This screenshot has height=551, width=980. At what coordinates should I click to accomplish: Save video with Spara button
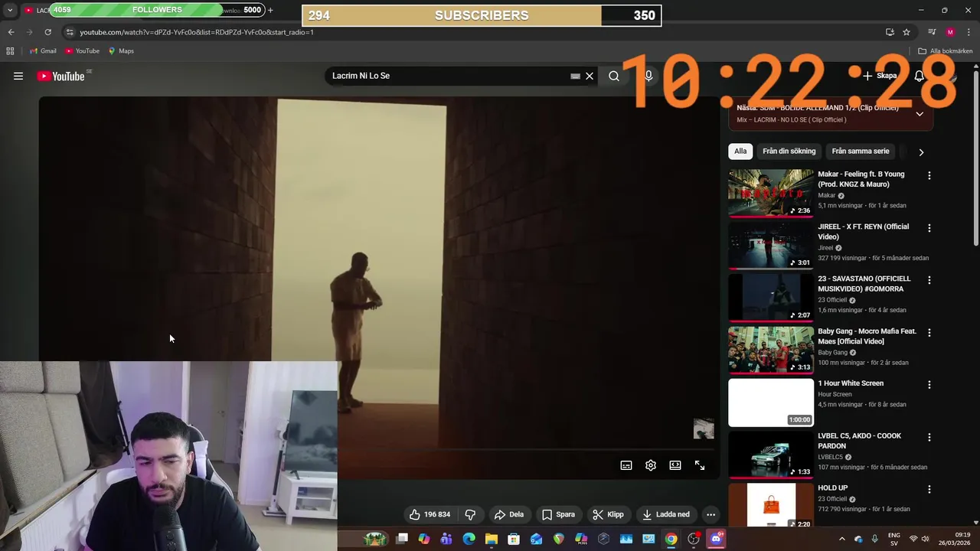[x=558, y=514]
